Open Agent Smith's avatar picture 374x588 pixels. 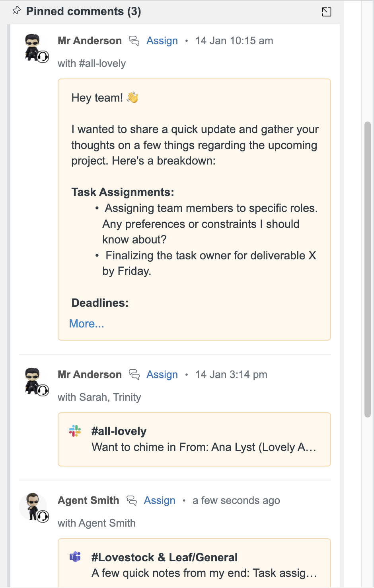(33, 507)
